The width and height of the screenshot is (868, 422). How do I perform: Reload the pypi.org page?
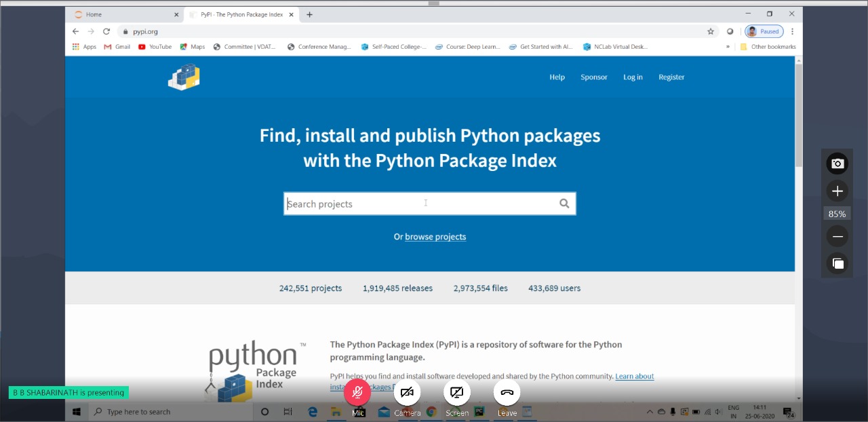(106, 31)
